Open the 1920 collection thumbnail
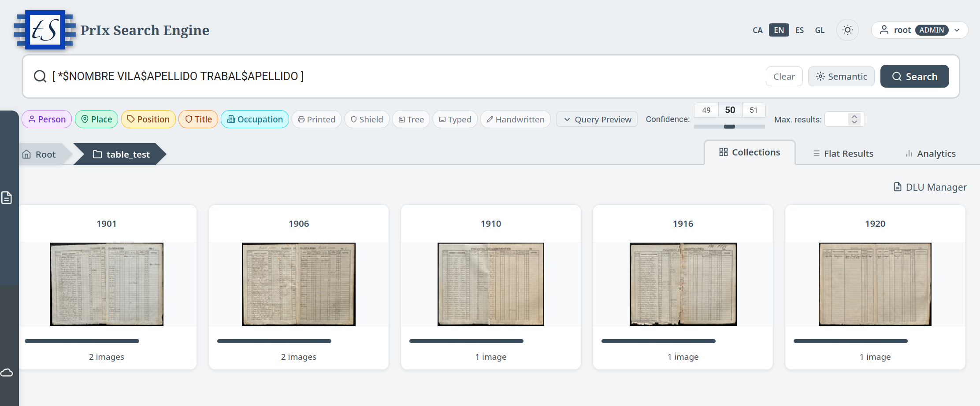 point(875,284)
